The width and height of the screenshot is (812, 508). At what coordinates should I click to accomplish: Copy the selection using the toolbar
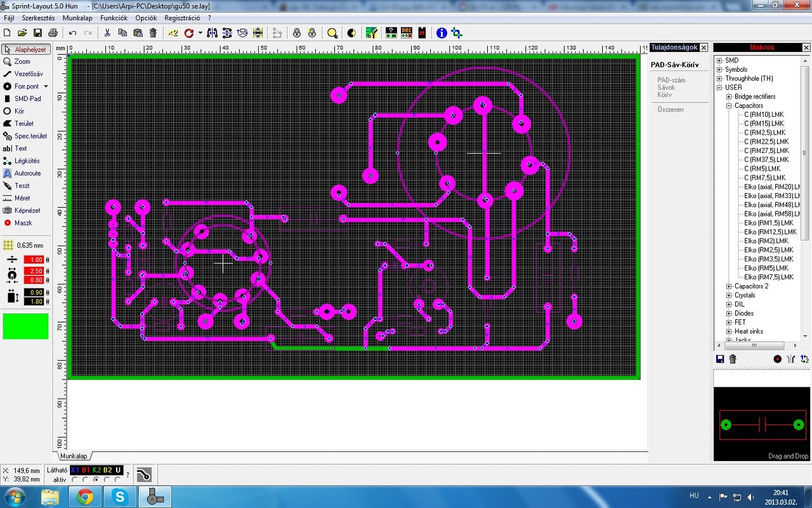point(122,33)
